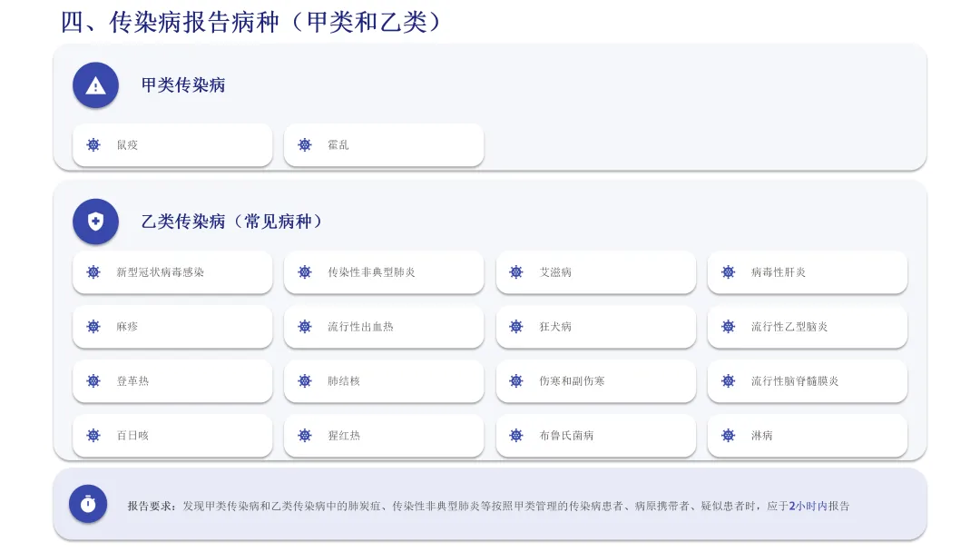The width and height of the screenshot is (980, 552).
Task: Click the virus icon next to 鼠疫
Action: tap(93, 145)
